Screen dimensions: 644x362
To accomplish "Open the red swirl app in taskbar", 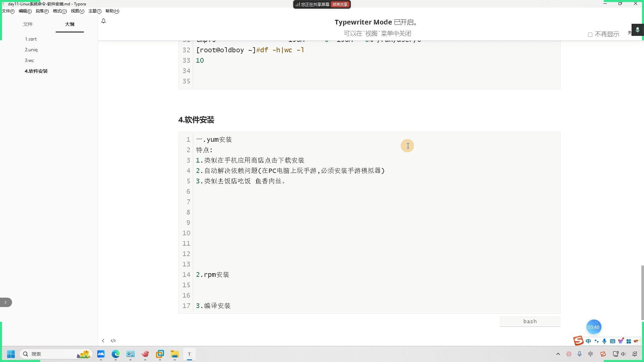I will tap(145, 354).
